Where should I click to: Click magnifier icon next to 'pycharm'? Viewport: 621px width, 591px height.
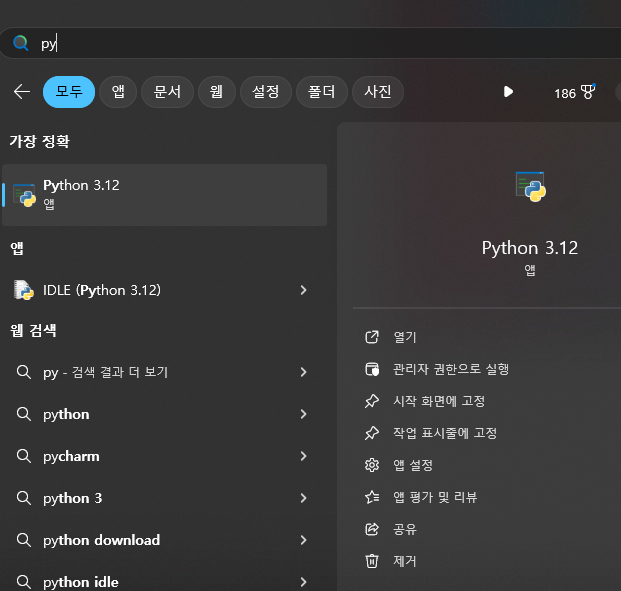point(24,456)
